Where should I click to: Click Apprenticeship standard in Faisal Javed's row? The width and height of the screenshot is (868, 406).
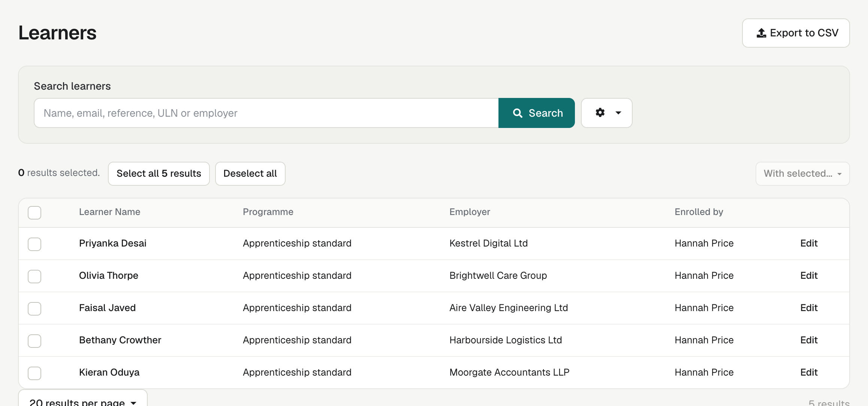[x=297, y=308]
